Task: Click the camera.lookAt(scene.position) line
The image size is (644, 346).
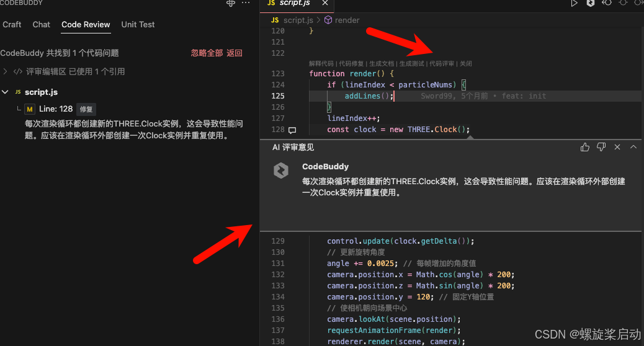Action: [394, 319]
